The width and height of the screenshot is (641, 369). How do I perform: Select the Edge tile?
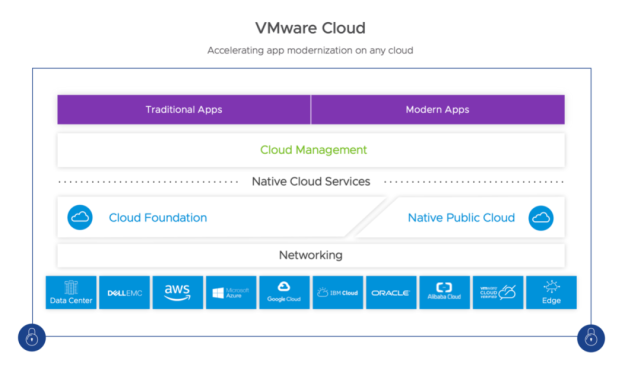[x=551, y=292]
